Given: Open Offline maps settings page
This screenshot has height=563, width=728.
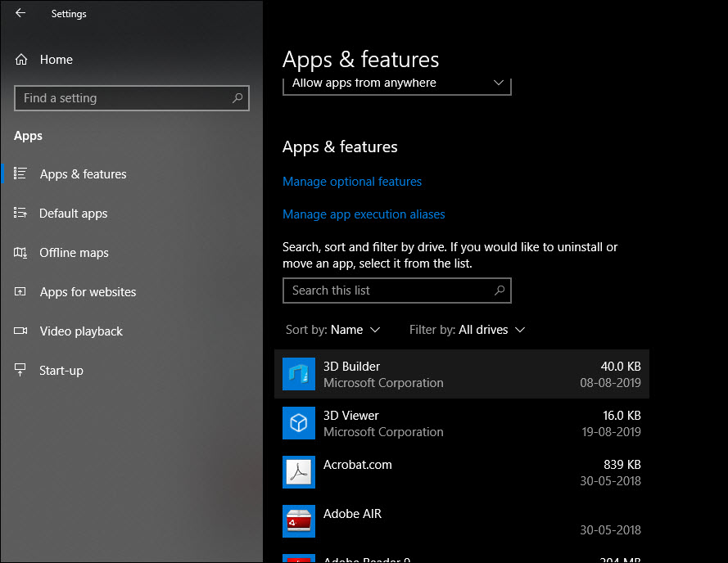Looking at the screenshot, I should click(74, 253).
